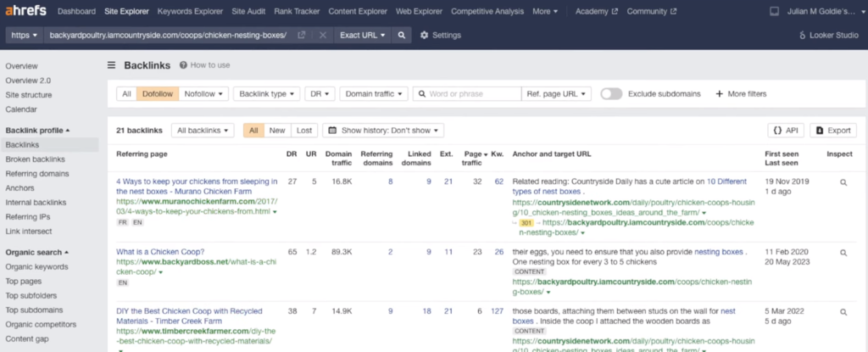Screen dimensions: 868x352
Task: Sort by Page traffic column
Action: tap(476, 159)
